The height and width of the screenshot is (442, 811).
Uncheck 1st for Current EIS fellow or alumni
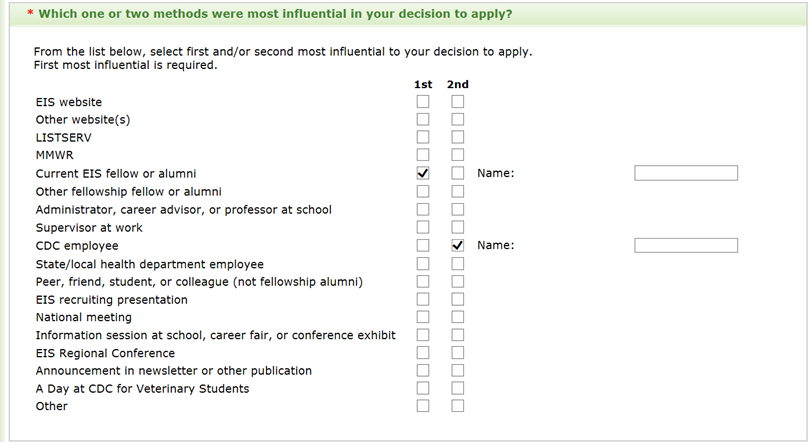point(423,174)
